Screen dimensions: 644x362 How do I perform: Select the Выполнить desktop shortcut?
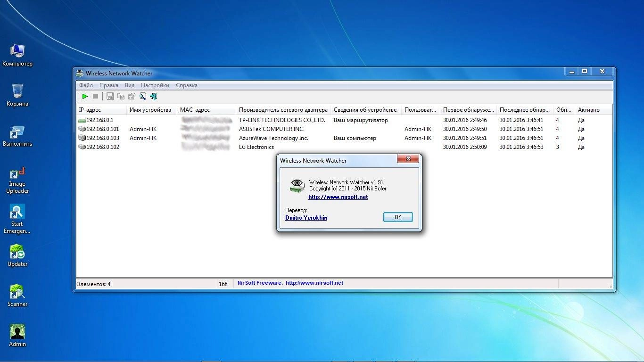click(x=17, y=136)
